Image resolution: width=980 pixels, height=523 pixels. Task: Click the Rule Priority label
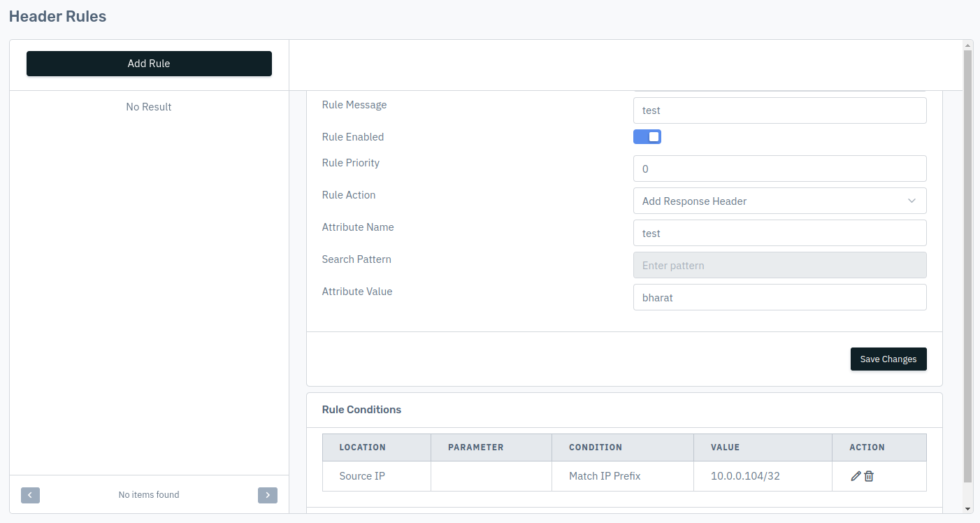[x=351, y=163]
